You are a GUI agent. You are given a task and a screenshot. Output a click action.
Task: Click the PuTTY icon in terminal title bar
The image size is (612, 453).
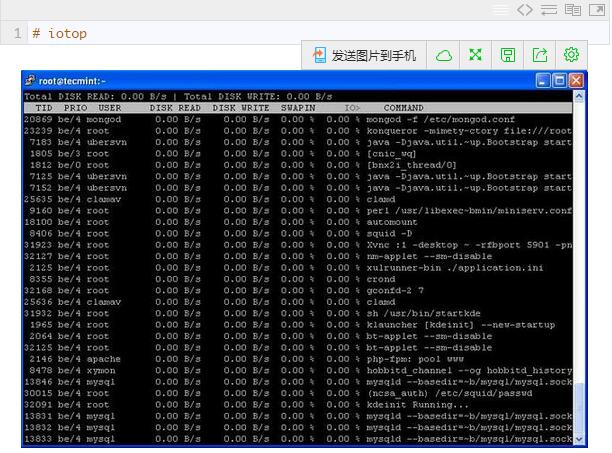click(30, 80)
